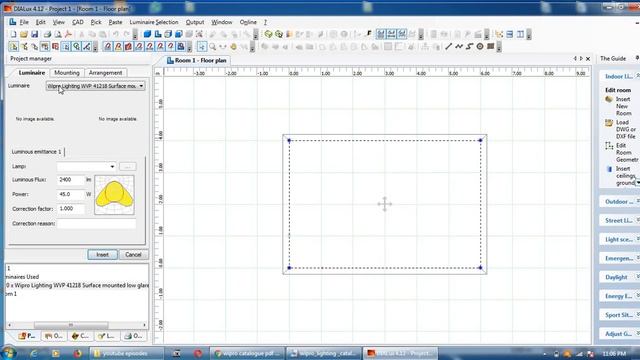
Task: Click the circle drawing tool
Action: tap(480, 47)
